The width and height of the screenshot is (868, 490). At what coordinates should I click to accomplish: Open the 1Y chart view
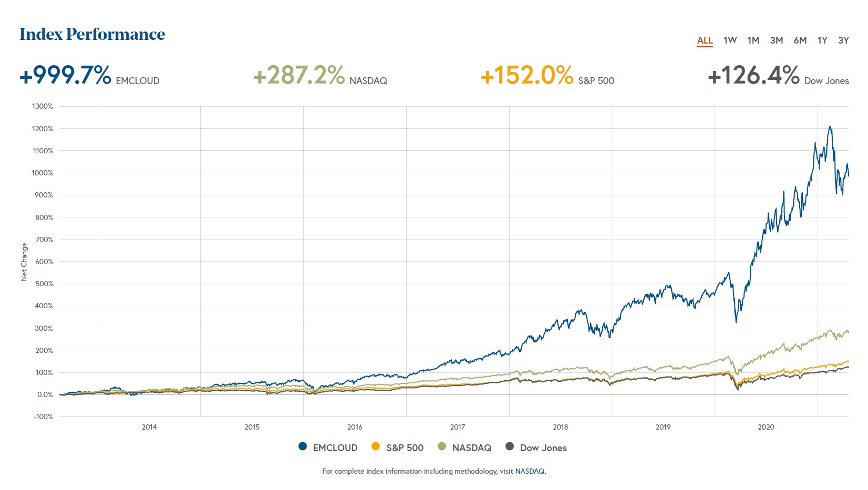pyautogui.click(x=822, y=40)
